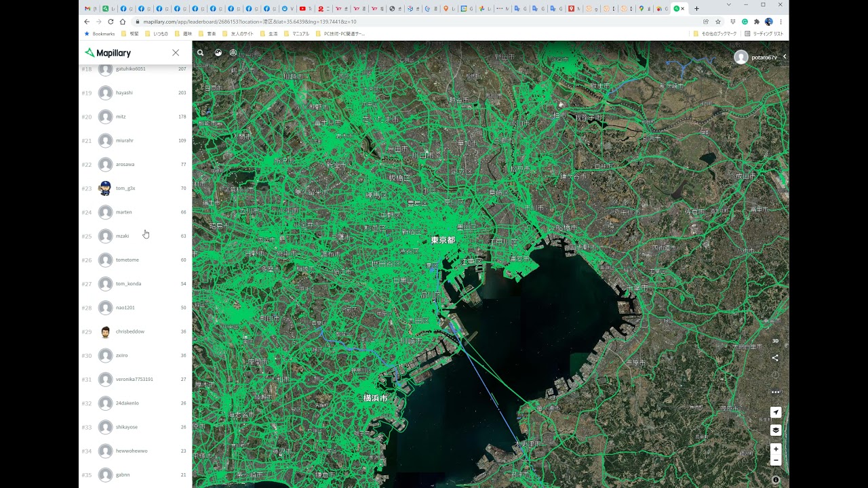Open veronika7753191 leaderboard entry

coord(135,379)
